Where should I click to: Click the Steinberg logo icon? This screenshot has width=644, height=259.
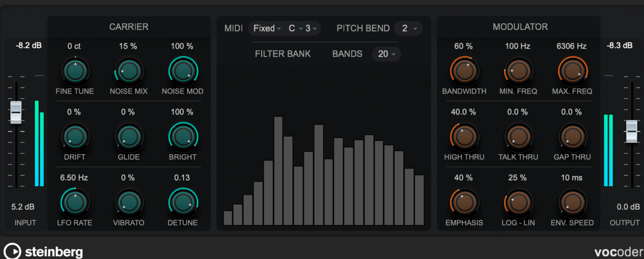(x=12, y=251)
